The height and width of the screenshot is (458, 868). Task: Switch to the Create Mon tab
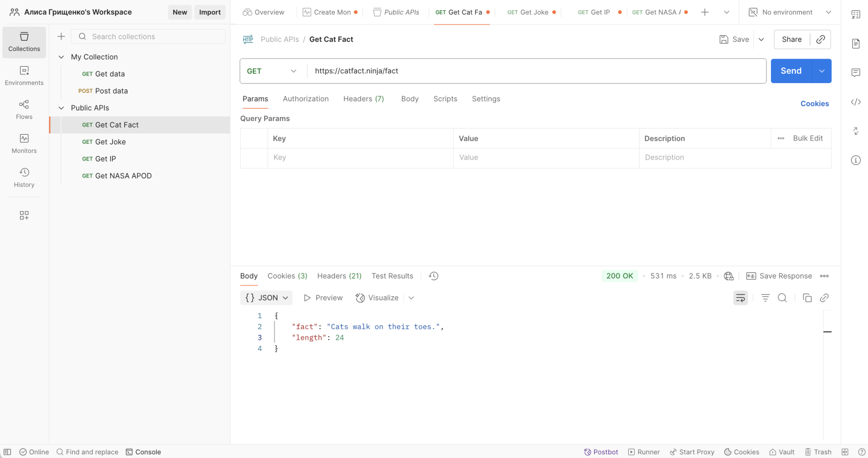click(330, 12)
